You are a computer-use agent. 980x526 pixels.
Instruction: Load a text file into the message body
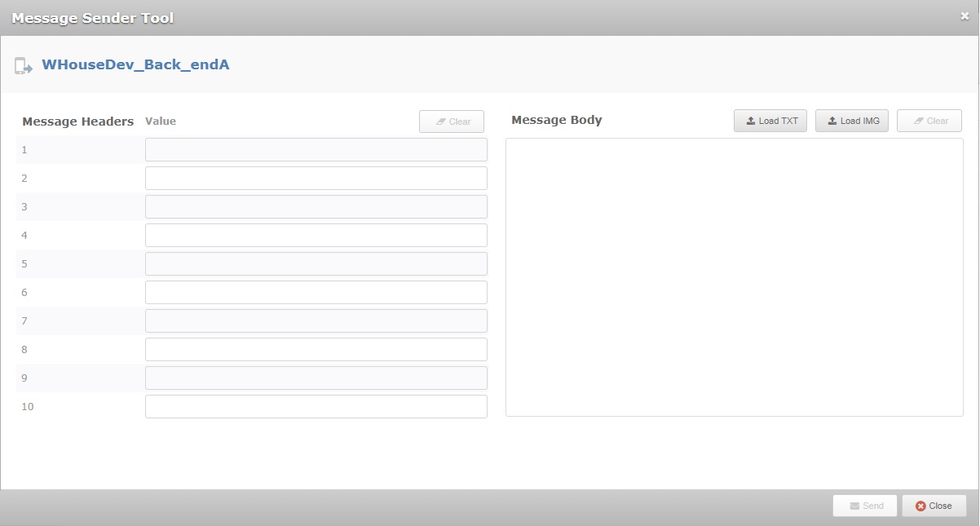tap(770, 120)
